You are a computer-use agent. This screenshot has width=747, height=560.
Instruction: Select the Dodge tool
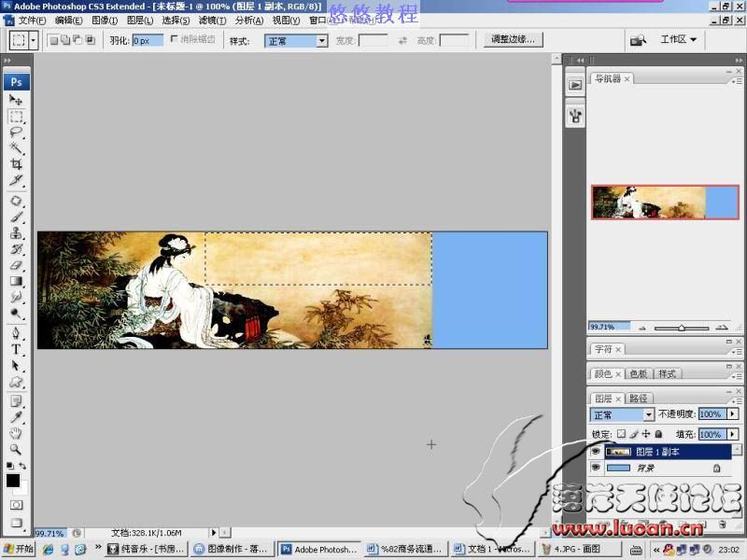[x=16, y=314]
